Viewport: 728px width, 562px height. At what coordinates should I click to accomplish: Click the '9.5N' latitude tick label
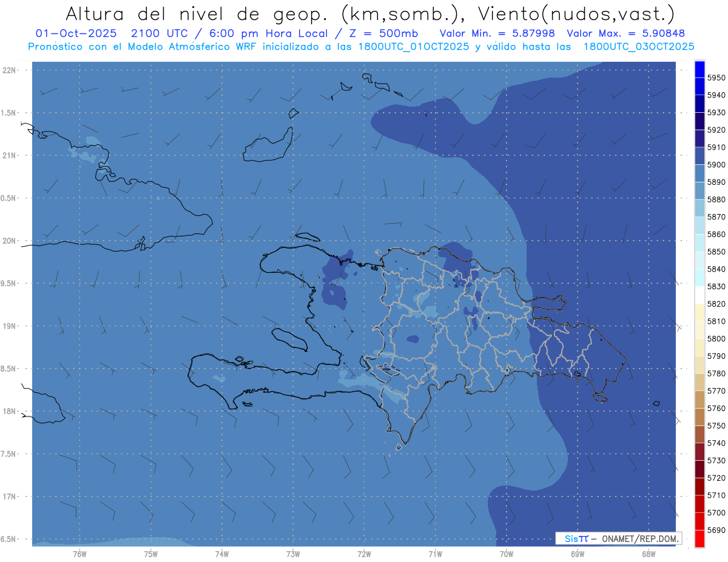click(8, 283)
